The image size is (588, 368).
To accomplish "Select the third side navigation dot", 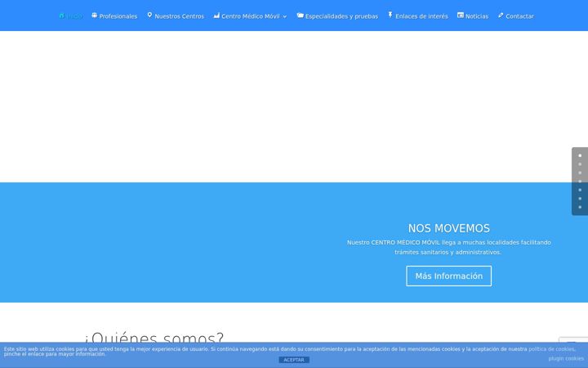I will click(580, 173).
